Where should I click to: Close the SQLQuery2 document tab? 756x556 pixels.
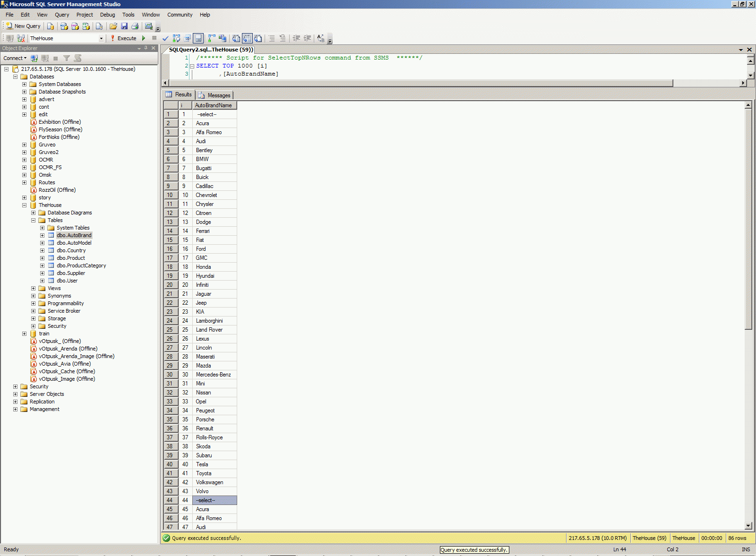[x=749, y=50]
